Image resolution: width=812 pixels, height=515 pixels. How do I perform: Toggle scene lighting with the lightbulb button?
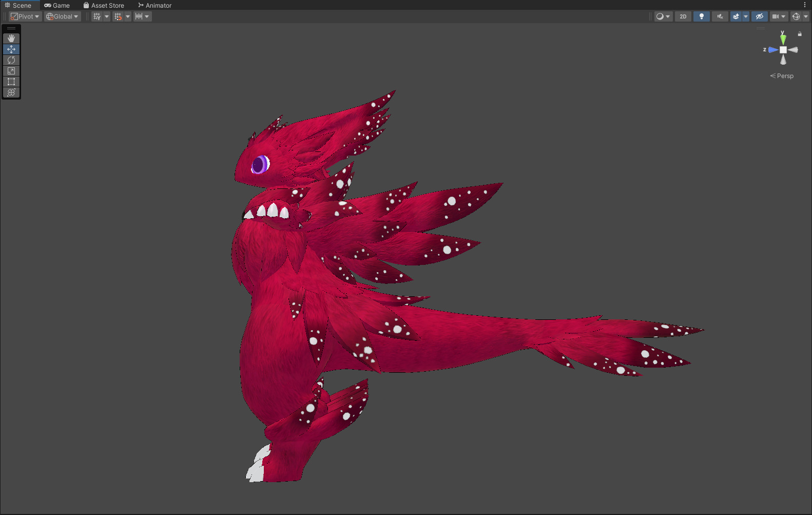[701, 16]
